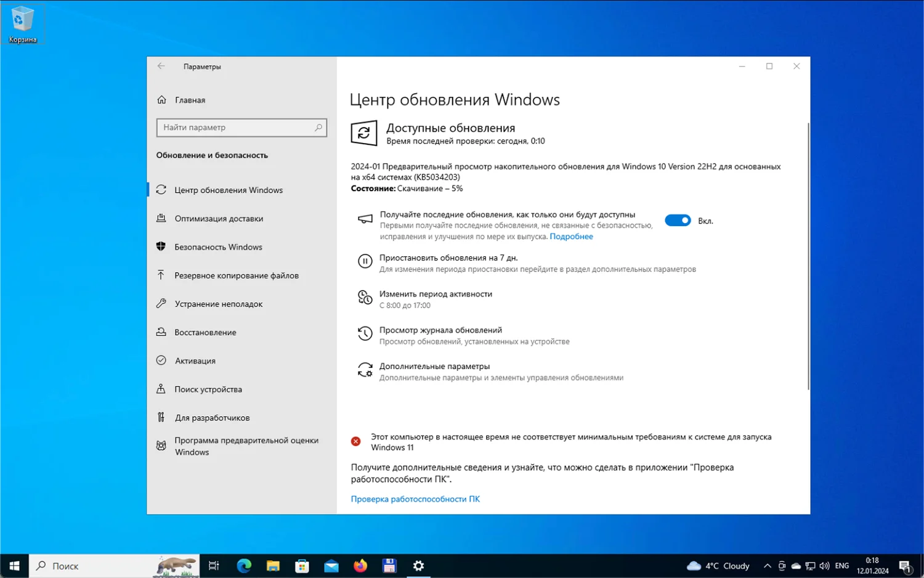
Task: Click the floppy disk app on taskbar
Action: click(389, 566)
